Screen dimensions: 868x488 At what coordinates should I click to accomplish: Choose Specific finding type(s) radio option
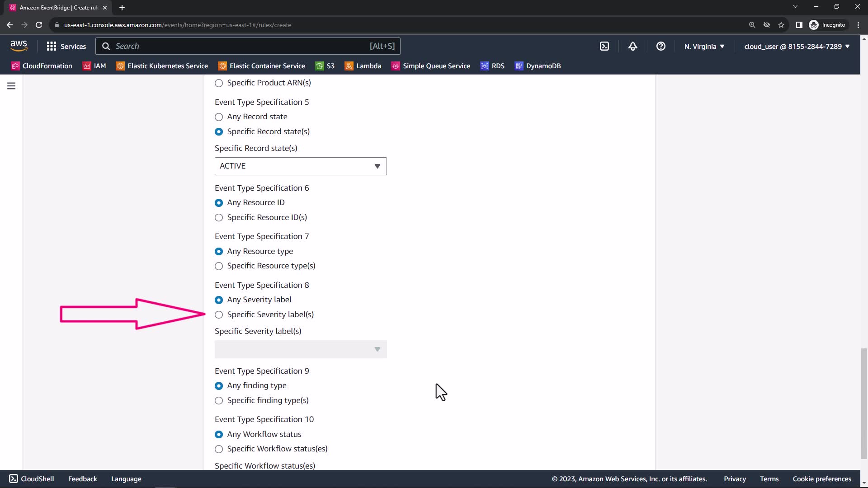(219, 401)
